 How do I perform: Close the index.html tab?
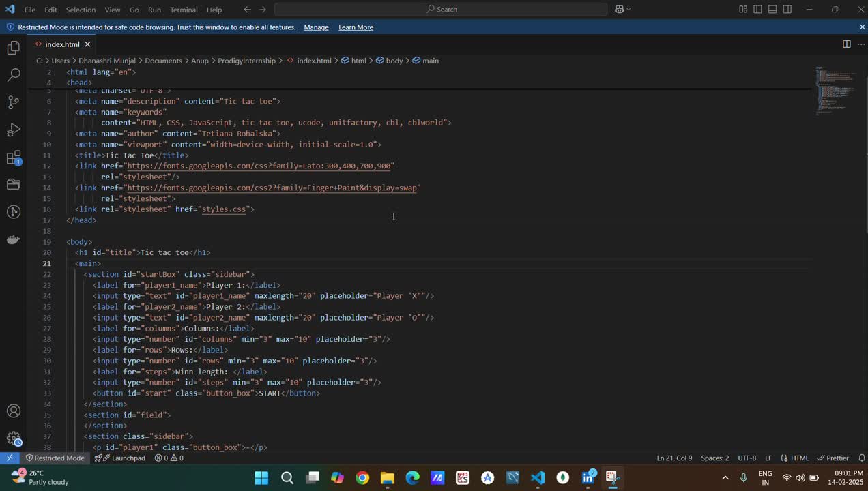(x=87, y=44)
